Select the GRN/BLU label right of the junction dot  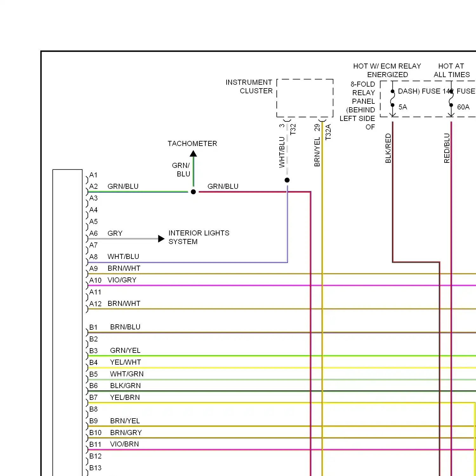pos(223,187)
